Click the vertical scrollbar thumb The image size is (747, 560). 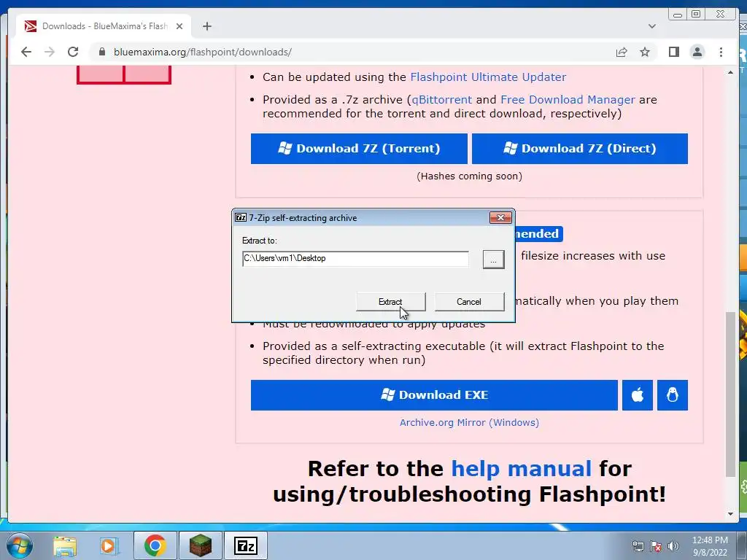coord(730,394)
